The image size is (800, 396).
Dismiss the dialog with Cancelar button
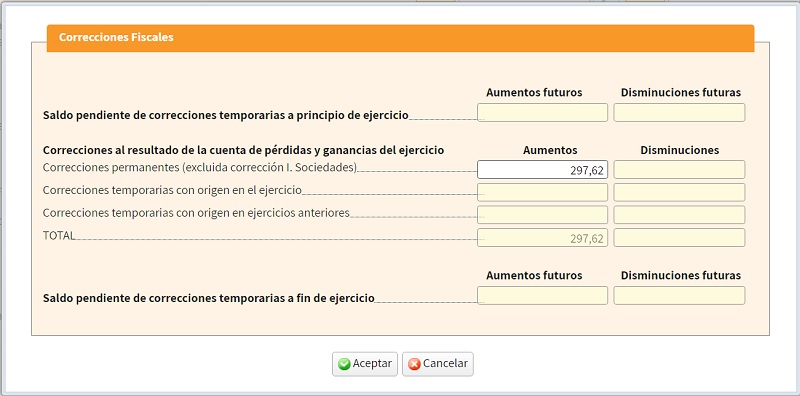pyautogui.click(x=438, y=364)
